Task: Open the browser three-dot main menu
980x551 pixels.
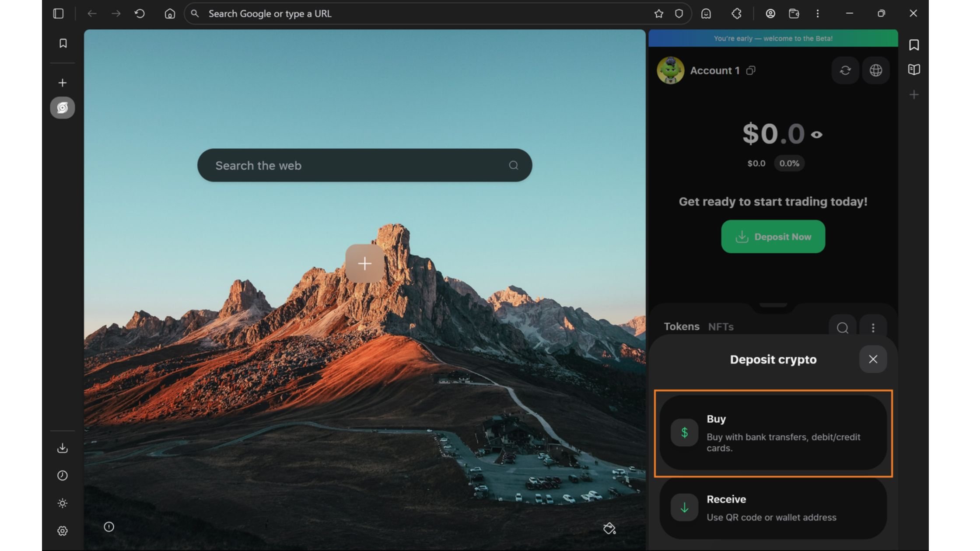Action: pos(817,14)
